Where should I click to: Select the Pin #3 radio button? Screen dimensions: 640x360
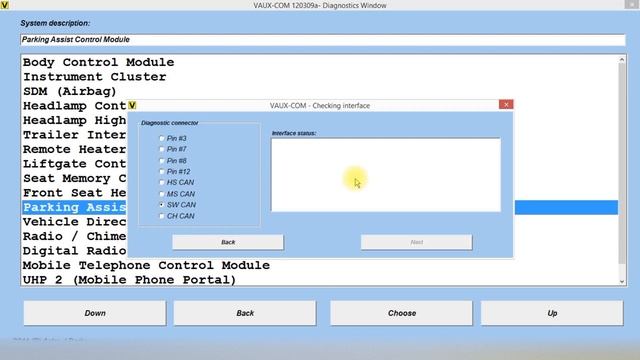click(162, 138)
